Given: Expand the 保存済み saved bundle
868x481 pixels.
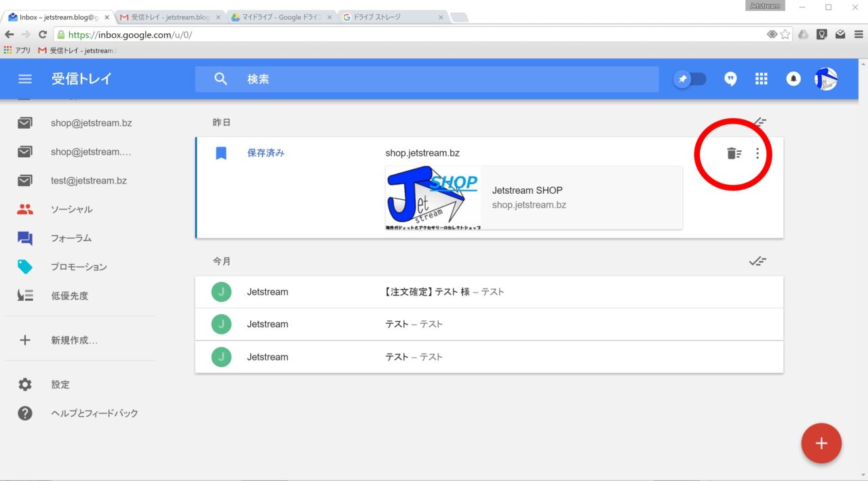Looking at the screenshot, I should [266, 153].
